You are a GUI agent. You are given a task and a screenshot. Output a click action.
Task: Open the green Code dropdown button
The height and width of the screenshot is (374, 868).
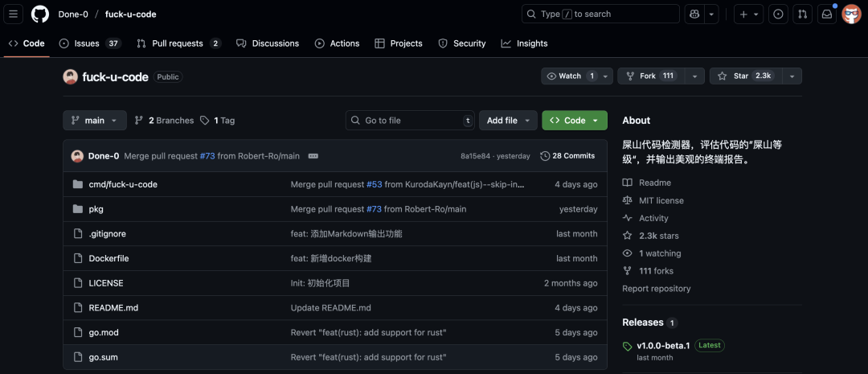(575, 120)
